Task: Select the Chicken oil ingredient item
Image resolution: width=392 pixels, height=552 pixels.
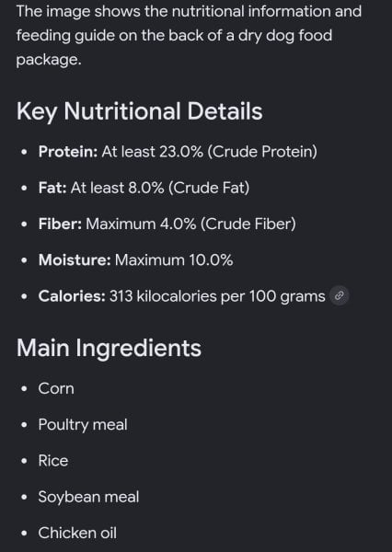Action: (77, 533)
